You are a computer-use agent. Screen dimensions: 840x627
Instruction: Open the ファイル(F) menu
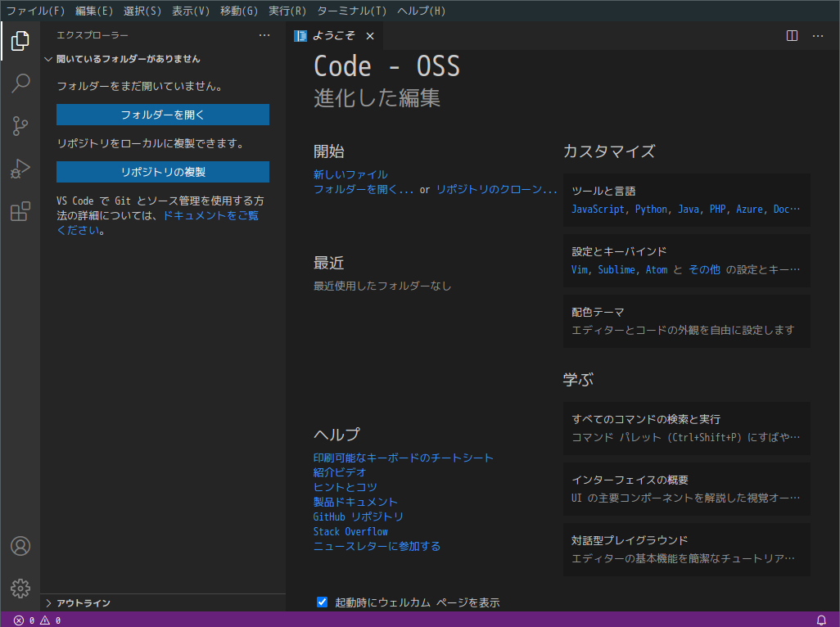35,11
